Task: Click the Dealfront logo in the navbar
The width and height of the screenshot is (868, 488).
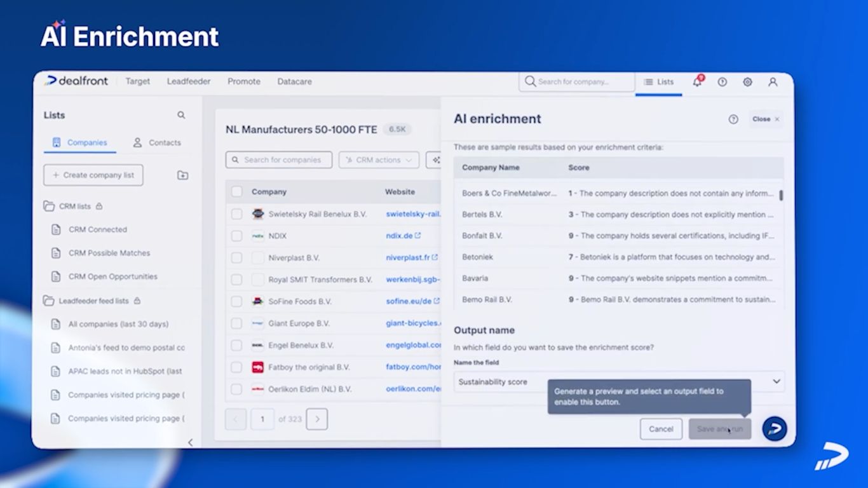Action: point(76,81)
